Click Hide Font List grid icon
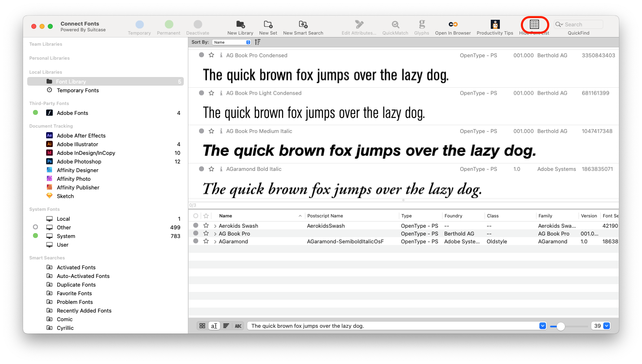 [x=534, y=24]
